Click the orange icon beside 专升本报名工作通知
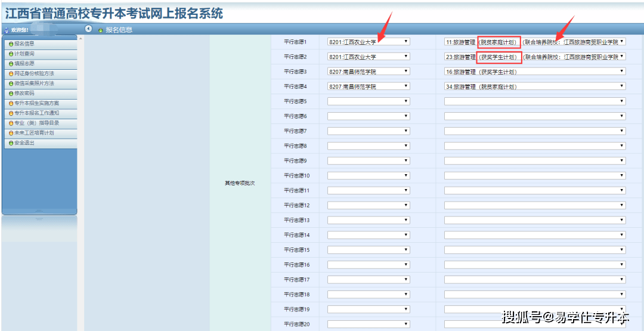The height and width of the screenshot is (331, 644). [11, 113]
